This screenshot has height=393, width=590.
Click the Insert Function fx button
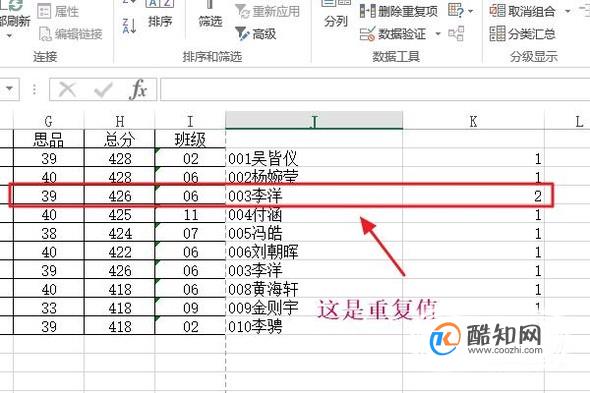click(138, 90)
